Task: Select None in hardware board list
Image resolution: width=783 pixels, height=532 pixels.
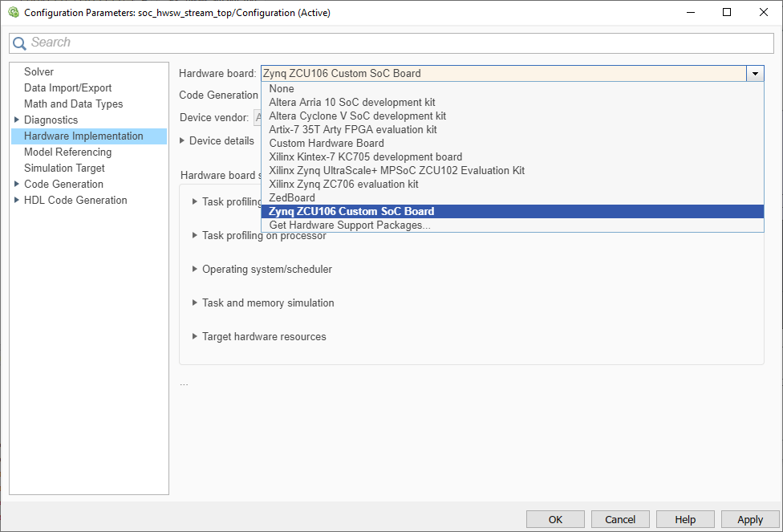Action: (x=513, y=88)
